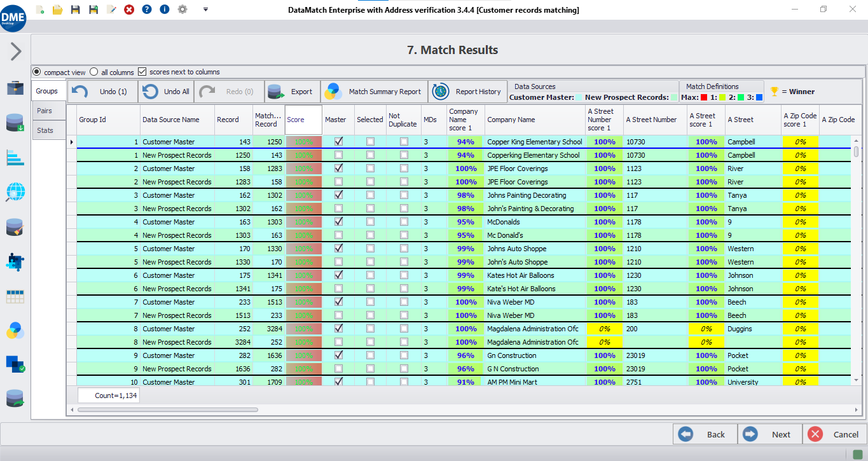The width and height of the screenshot is (868, 461).
Task: Click street cell 'Duggins'
Action: pos(754,329)
